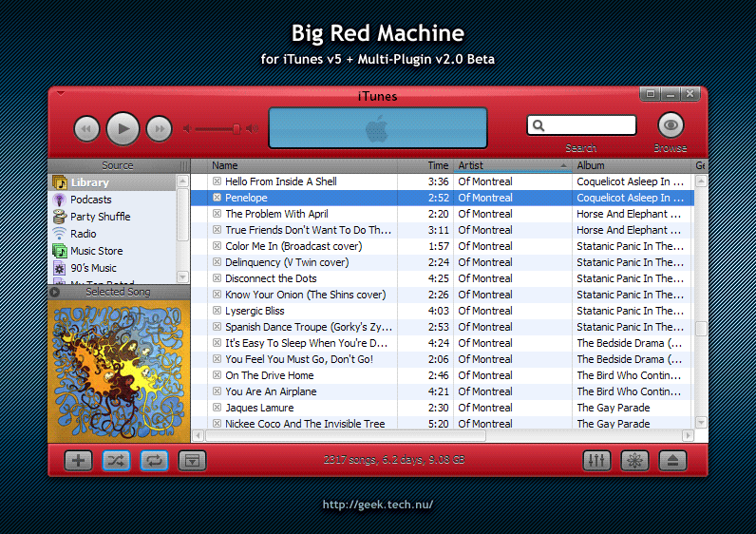Click the Browse eye icon
Viewport: 756px width, 534px height.
(671, 125)
